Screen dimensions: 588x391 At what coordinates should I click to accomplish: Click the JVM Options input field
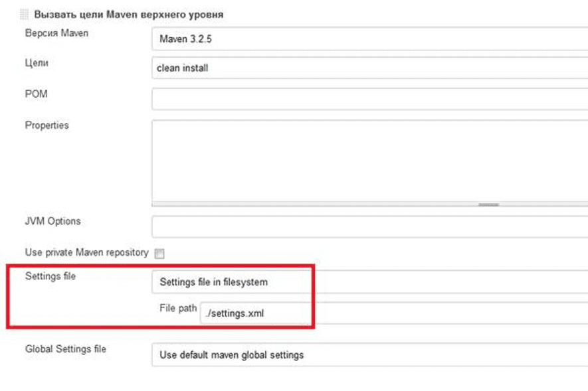point(369,227)
